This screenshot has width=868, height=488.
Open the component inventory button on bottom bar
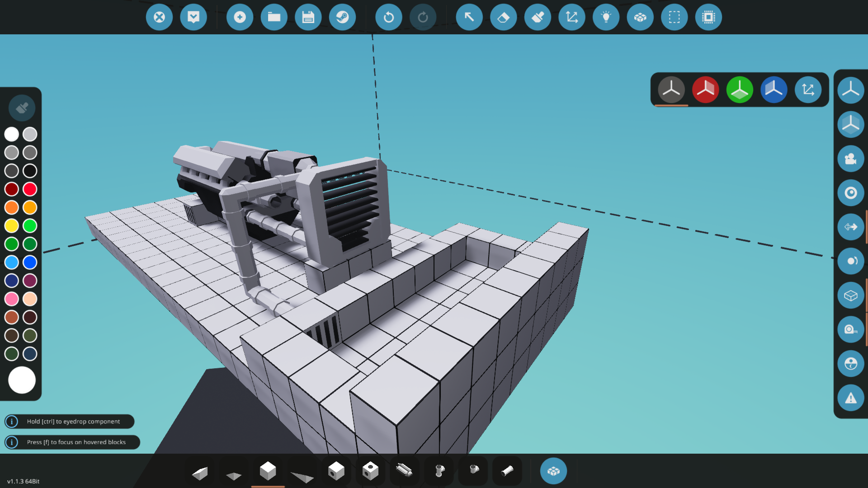pyautogui.click(x=553, y=471)
